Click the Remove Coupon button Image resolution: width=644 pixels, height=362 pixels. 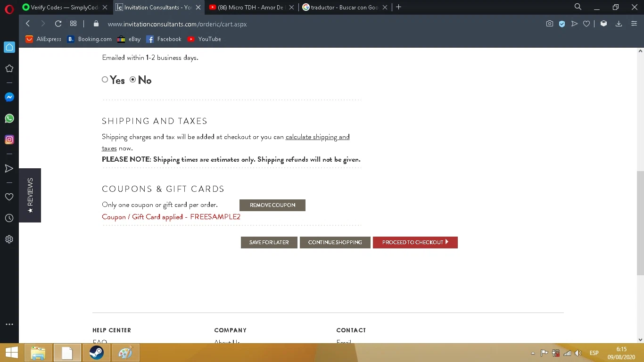click(272, 205)
